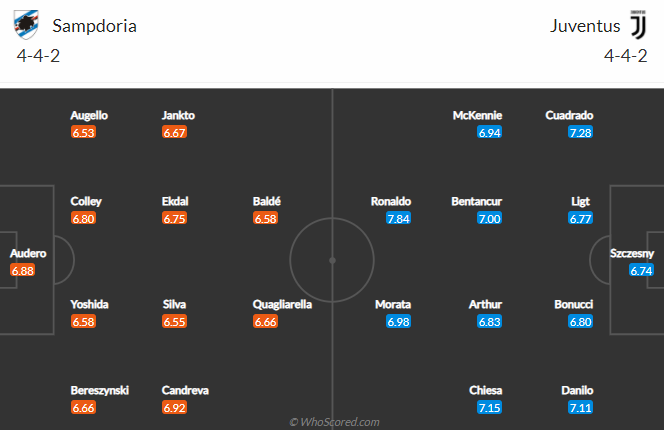
Task: Click on player name McKennie
Action: point(477,115)
